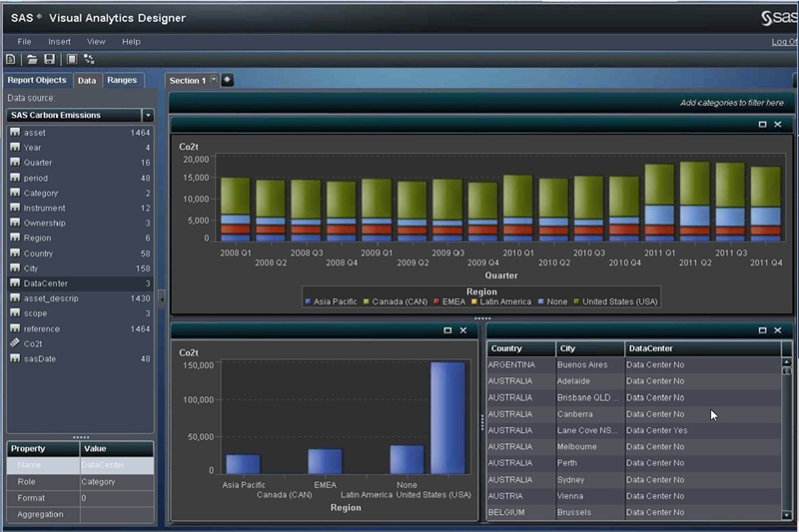Click the category icon beside City

tap(15, 267)
